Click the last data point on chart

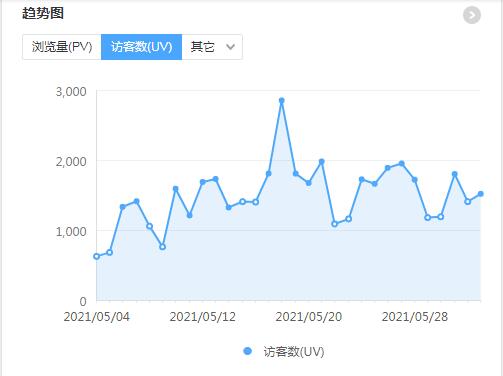(480, 194)
